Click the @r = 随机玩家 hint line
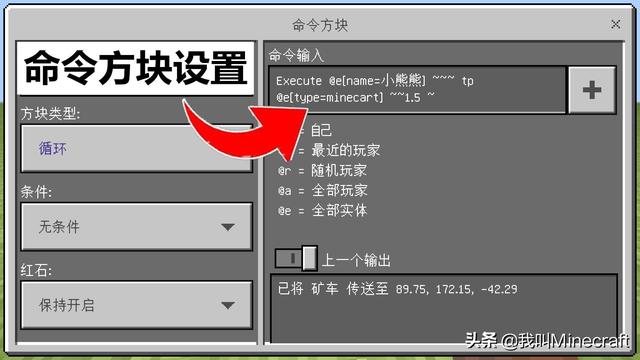The height and width of the screenshot is (360, 640). click(322, 170)
